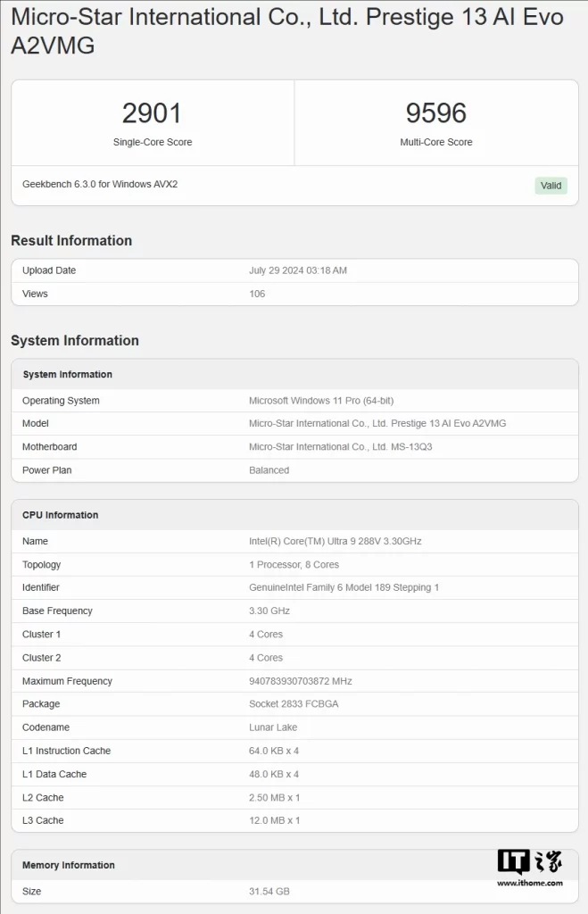Select the Intel Core Ultra 9 288V name
Viewport: 588px width, 914px height.
(x=335, y=542)
